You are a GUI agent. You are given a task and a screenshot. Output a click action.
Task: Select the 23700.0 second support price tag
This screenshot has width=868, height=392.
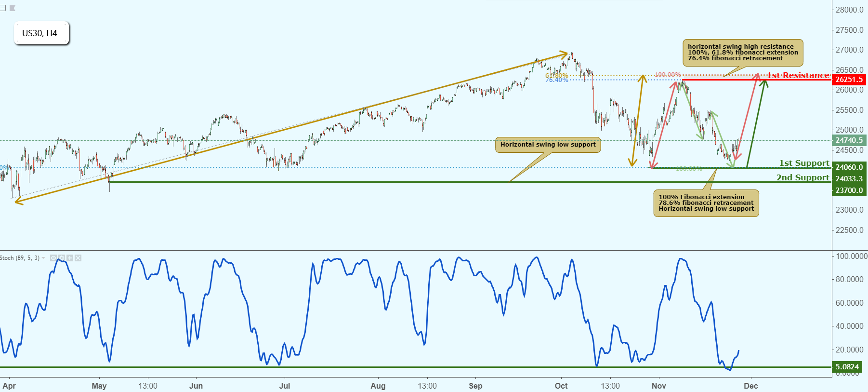coord(849,190)
